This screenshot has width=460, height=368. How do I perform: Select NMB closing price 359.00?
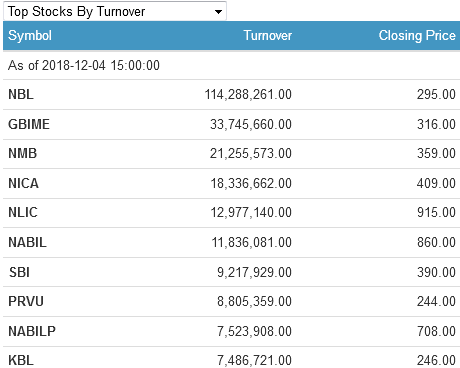436,153
